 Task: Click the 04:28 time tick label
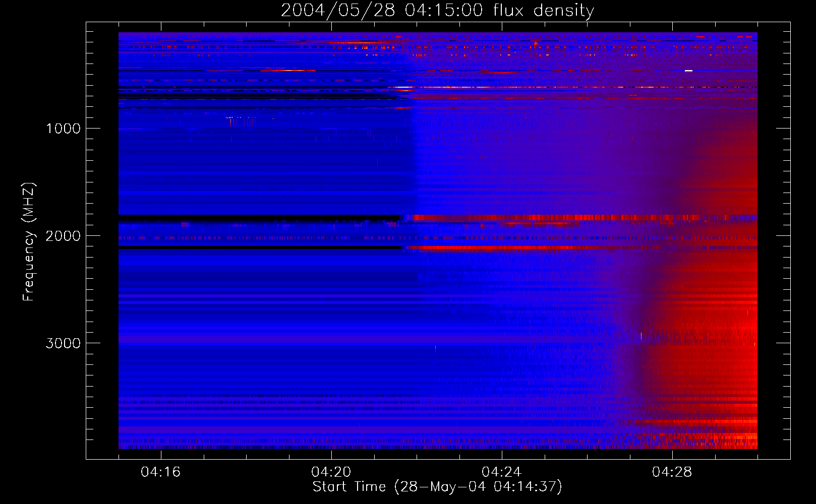(672, 472)
